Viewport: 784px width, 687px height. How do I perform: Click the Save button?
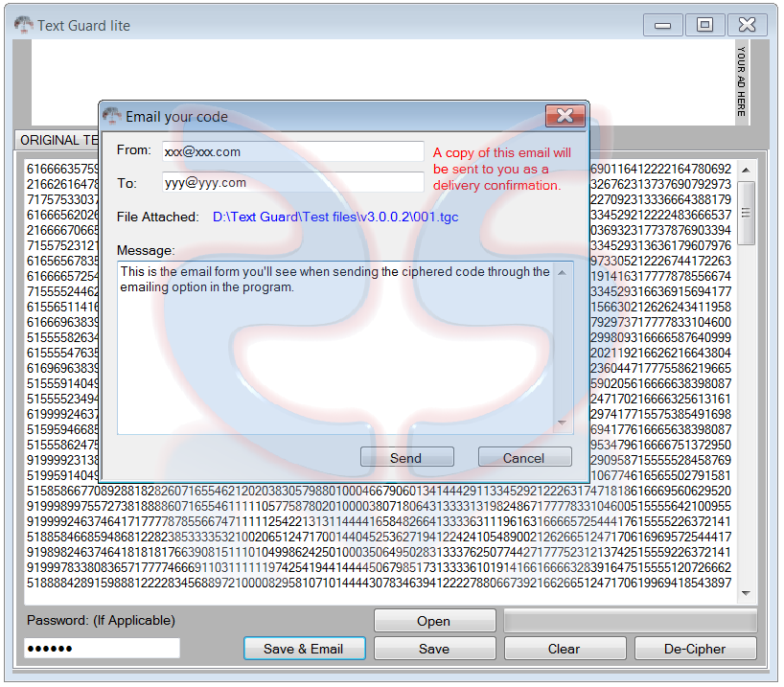pos(434,649)
